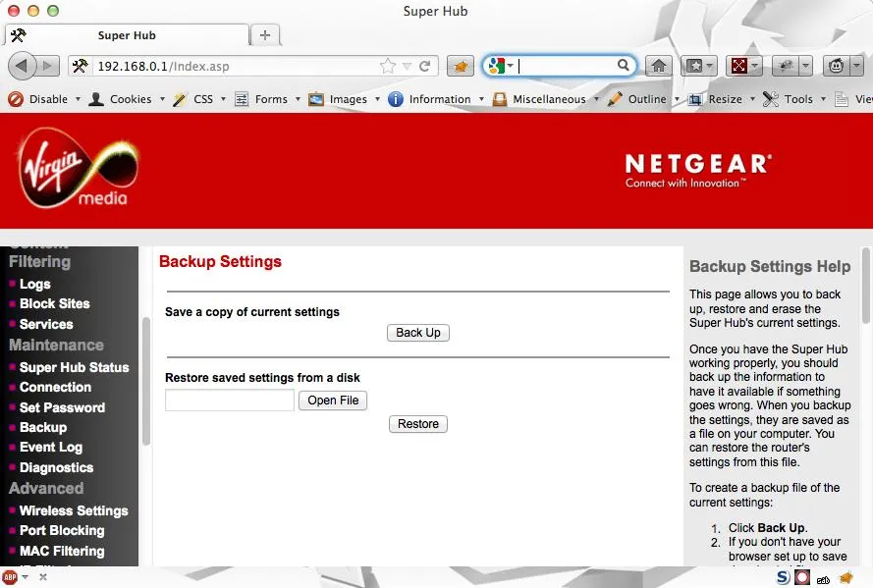Image resolution: width=873 pixels, height=588 pixels.
Task: Open Backup in the sidebar
Action: click(43, 428)
